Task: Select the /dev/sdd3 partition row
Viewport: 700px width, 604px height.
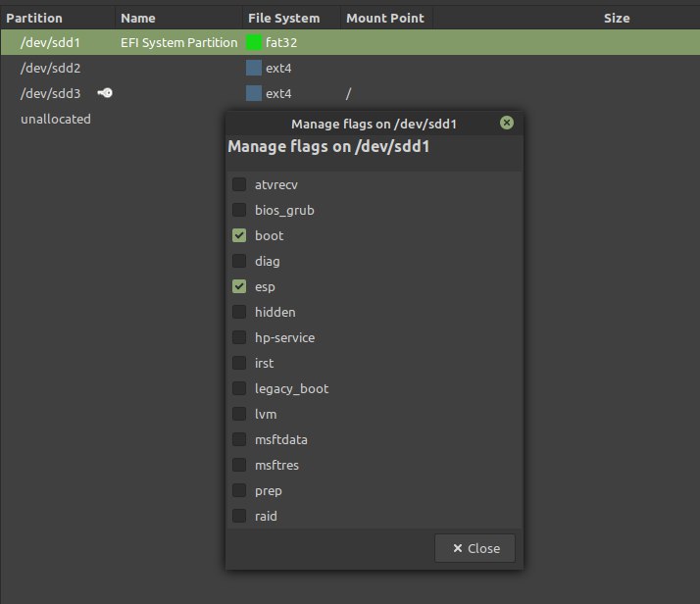Action: point(350,93)
